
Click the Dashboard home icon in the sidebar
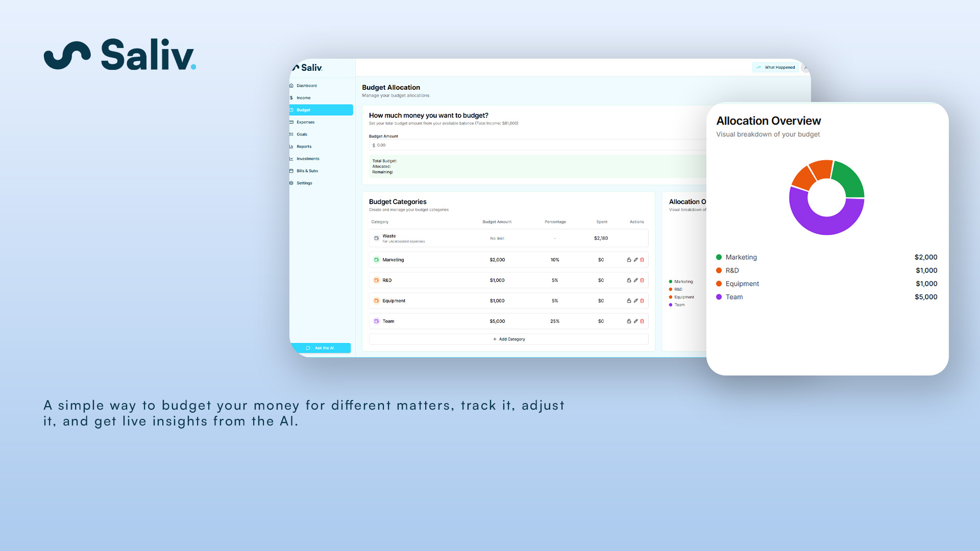pos(291,86)
